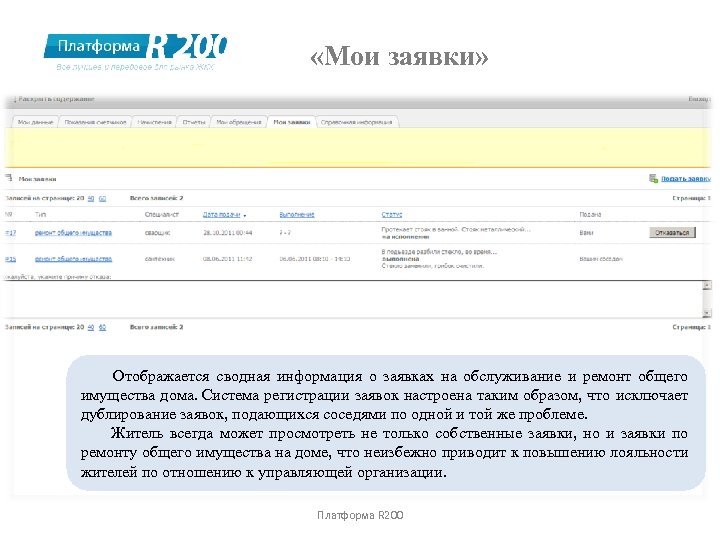Click the '08.06.2011 11:42' date cell
The width and height of the screenshot is (720, 540).
(228, 259)
